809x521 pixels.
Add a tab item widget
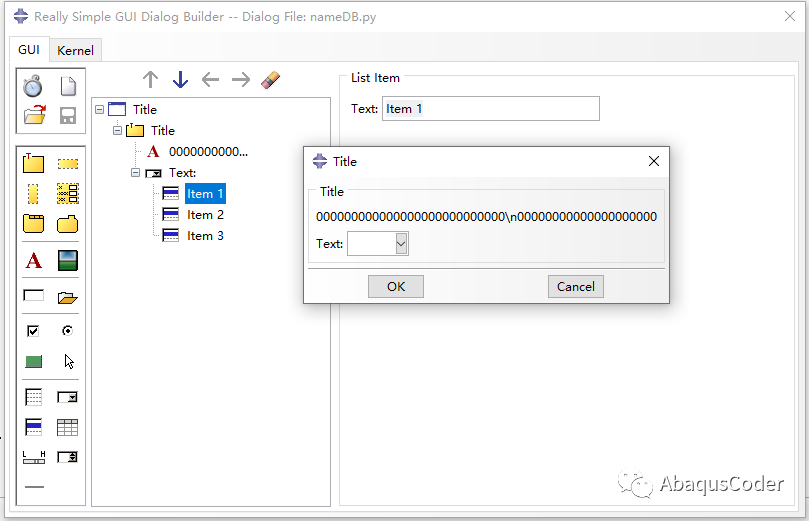[68, 224]
